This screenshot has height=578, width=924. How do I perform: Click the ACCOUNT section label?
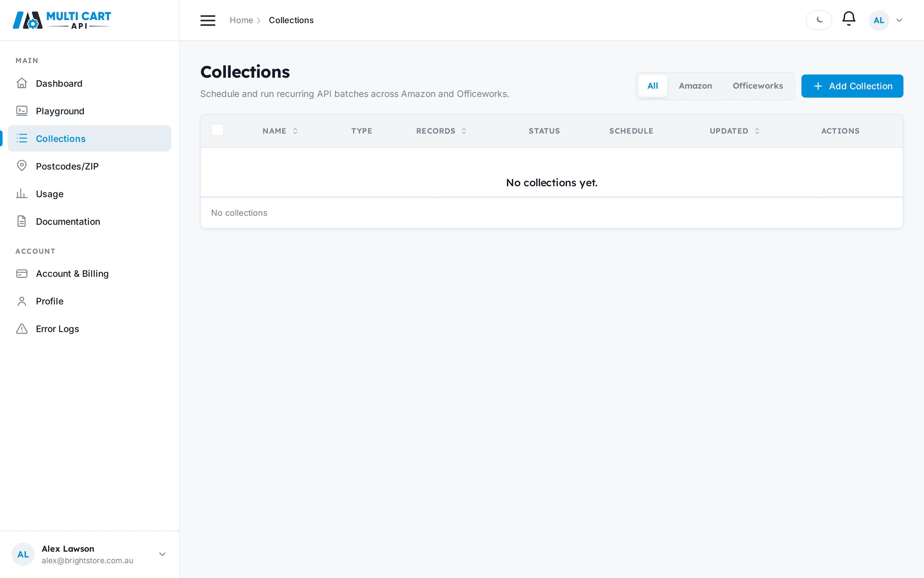click(36, 251)
